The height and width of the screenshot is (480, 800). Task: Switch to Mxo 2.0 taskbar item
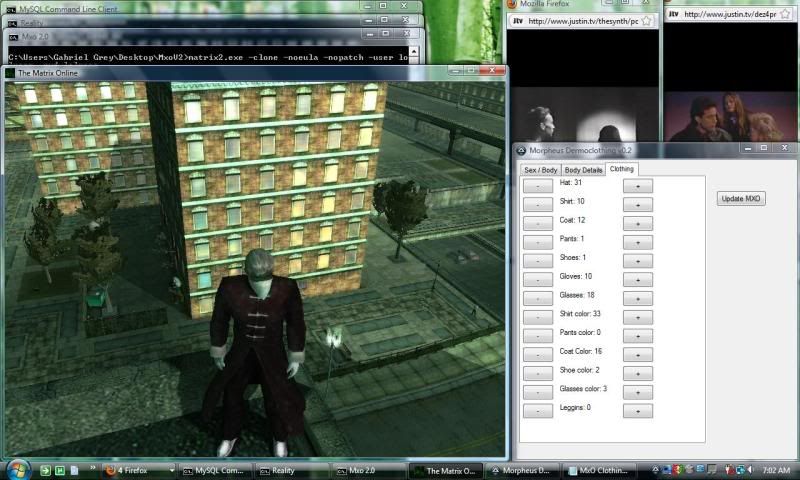click(x=368, y=470)
